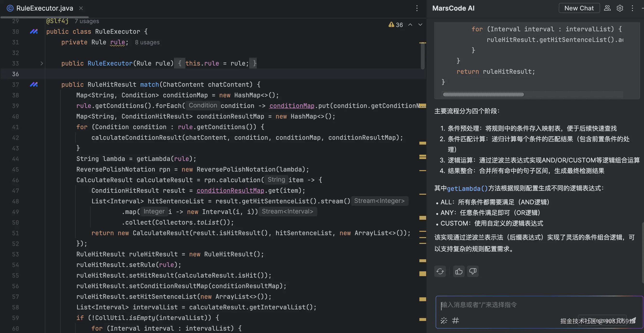The height and width of the screenshot is (333, 644).
Task: Open MarsCode AI settings gear
Action: point(620,8)
